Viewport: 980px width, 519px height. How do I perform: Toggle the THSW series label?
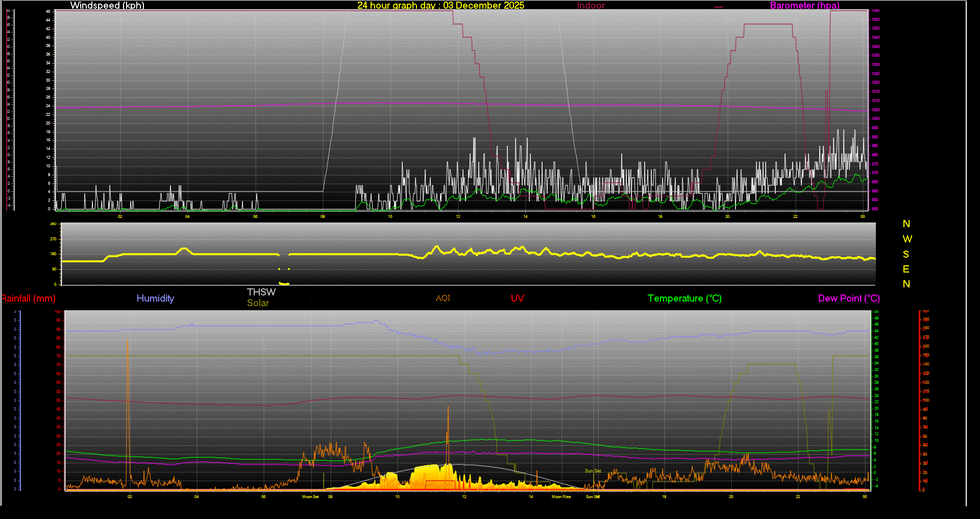pos(261,292)
